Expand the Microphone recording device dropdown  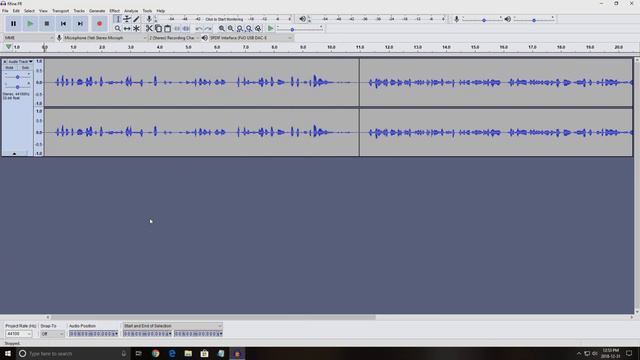[x=105, y=38]
